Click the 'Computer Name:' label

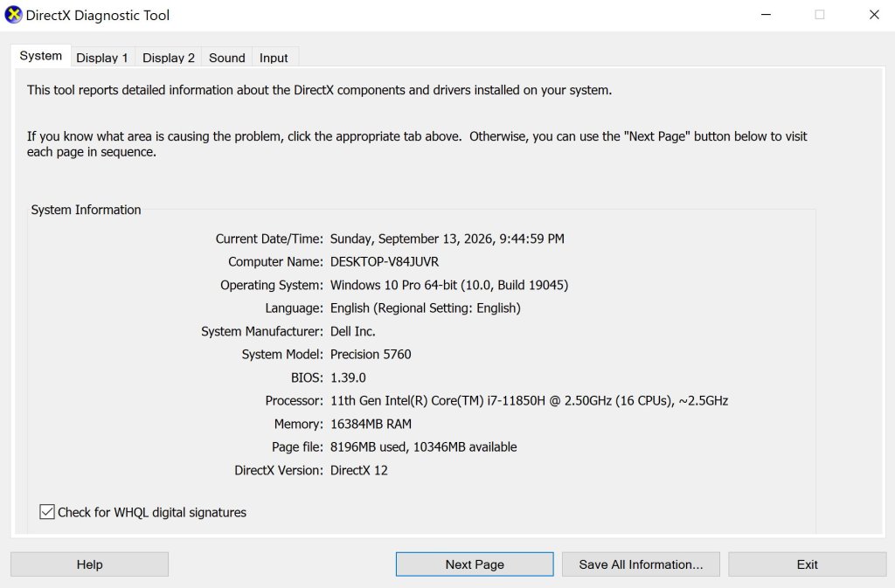click(275, 262)
